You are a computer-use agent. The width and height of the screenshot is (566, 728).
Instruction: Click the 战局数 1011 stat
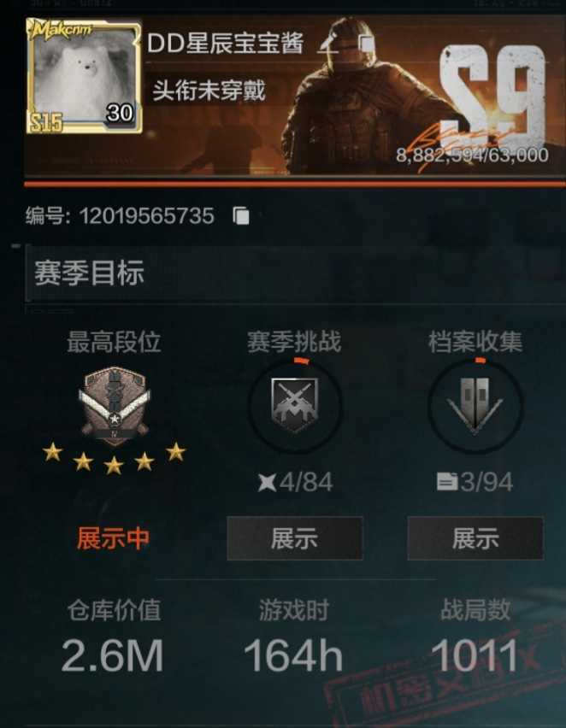tap(475, 636)
